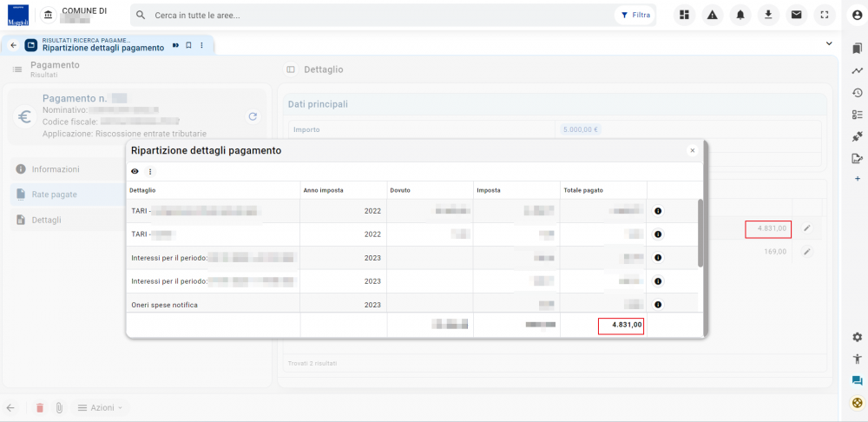Image resolution: width=868 pixels, height=422 pixels.
Task: Open attachments with the paperclip icon
Action: pyautogui.click(x=59, y=407)
